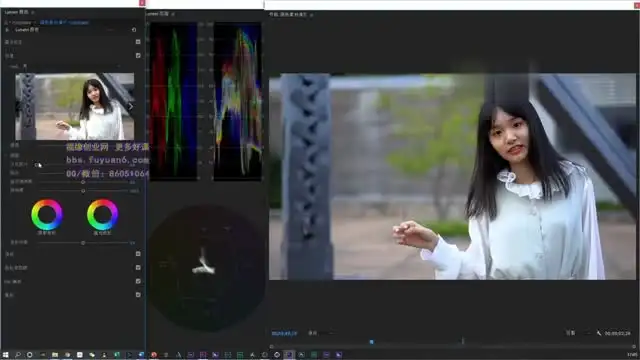Click the vibrance slider handle

coord(83,182)
